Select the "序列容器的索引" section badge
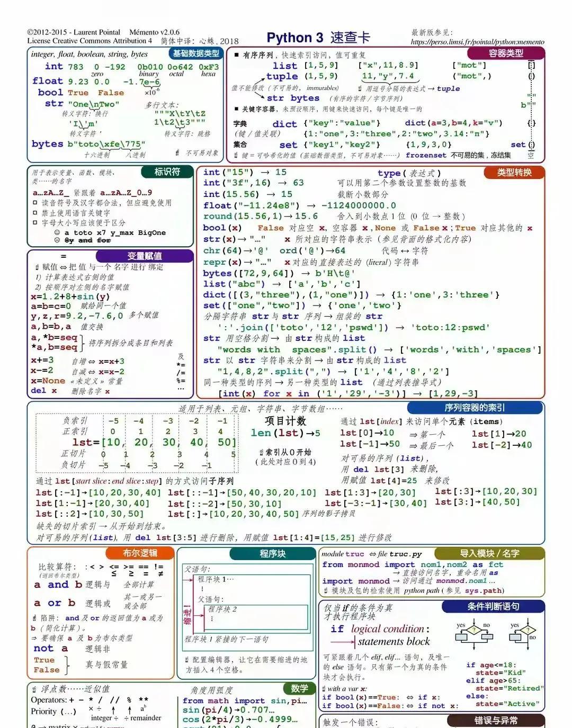The image size is (572, 728). (x=475, y=408)
